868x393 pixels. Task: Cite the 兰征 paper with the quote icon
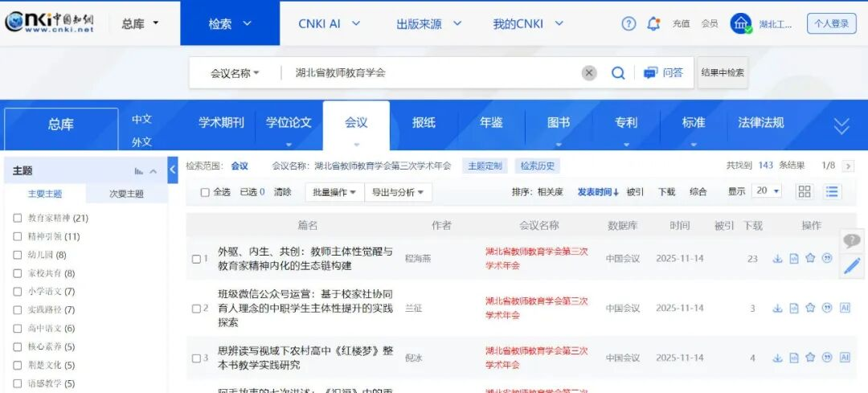(x=827, y=309)
